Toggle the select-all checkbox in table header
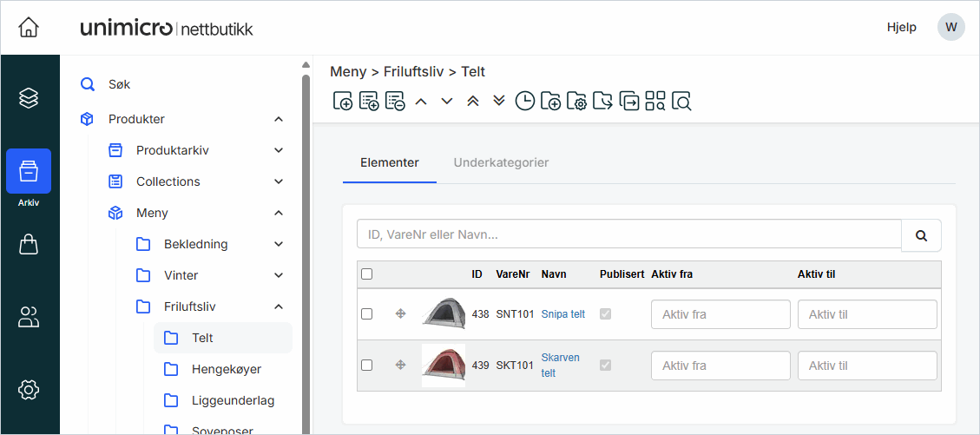This screenshot has width=980, height=435. coord(366,274)
